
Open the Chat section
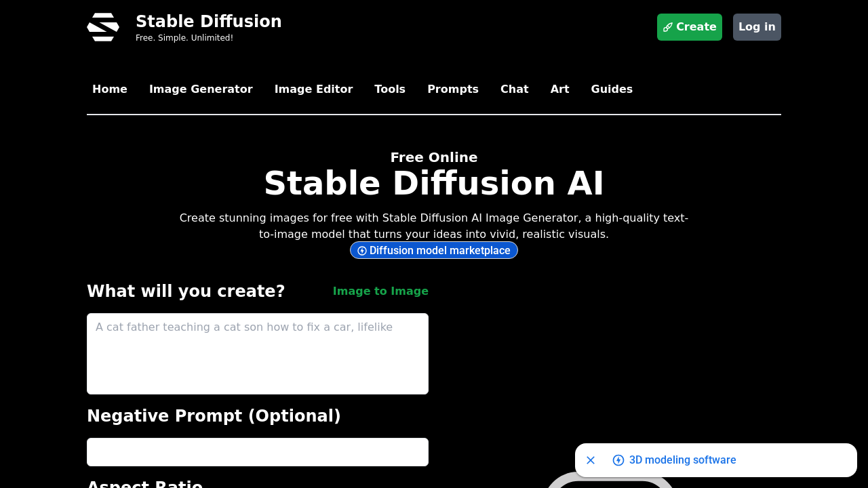[x=514, y=89]
